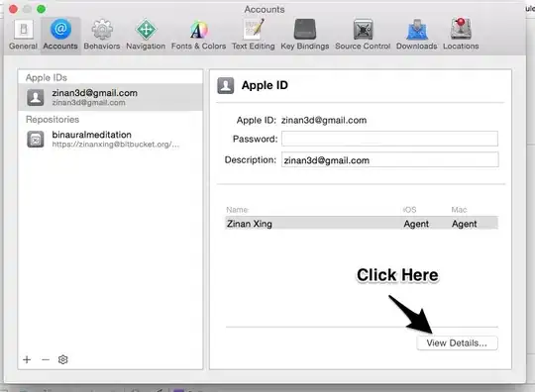Switch to Navigation preferences

(146, 35)
